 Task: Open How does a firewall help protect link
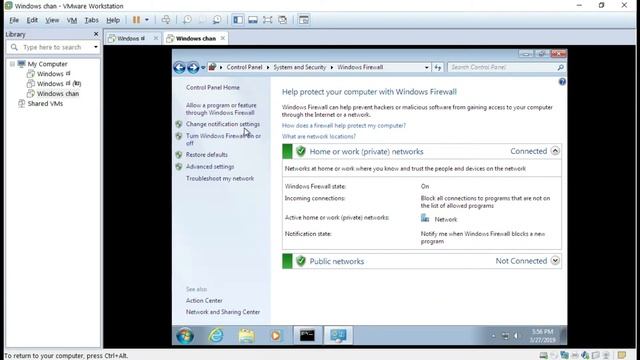(x=344, y=126)
